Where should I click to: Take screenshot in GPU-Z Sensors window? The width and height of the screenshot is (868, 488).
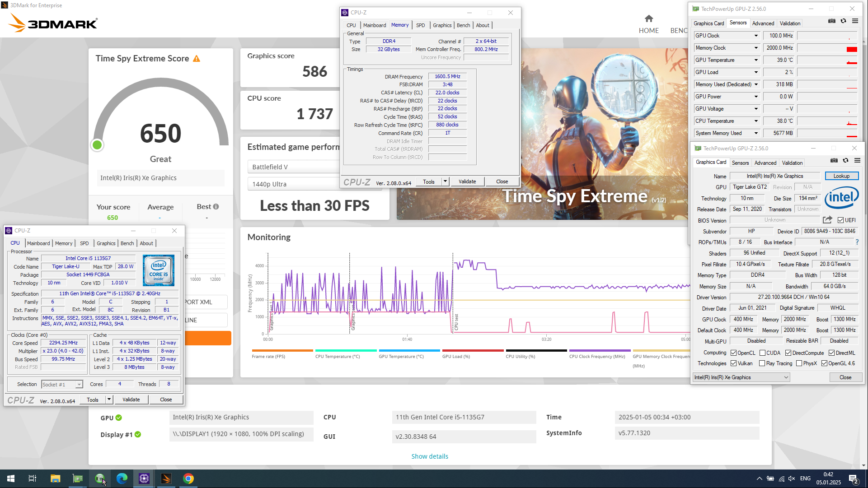coord(831,21)
